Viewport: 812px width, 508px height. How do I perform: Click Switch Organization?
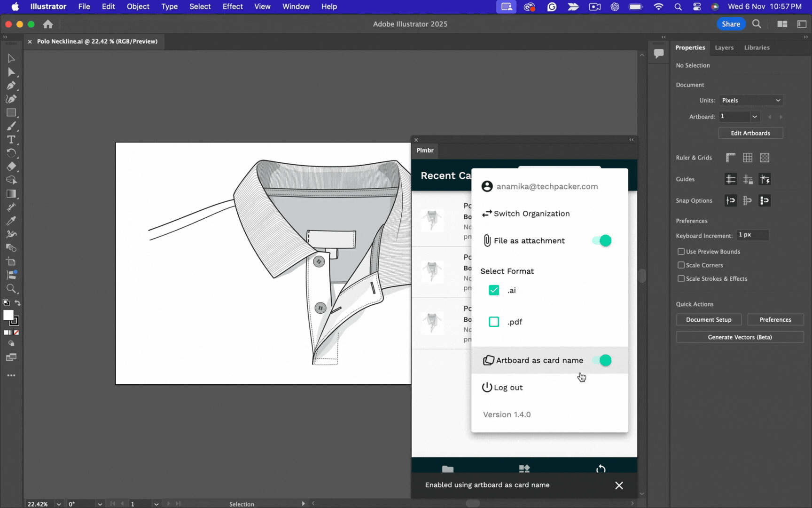(531, 214)
